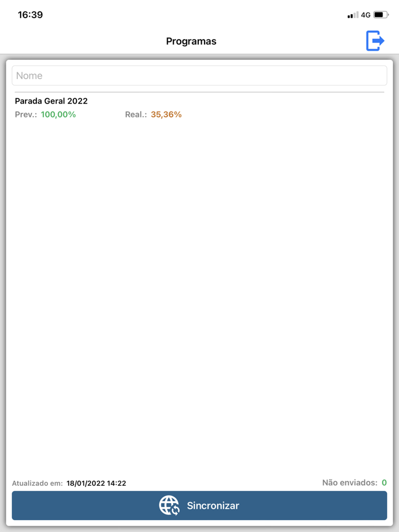
Task: Tap the cellular signal bars icon
Action: point(353,15)
